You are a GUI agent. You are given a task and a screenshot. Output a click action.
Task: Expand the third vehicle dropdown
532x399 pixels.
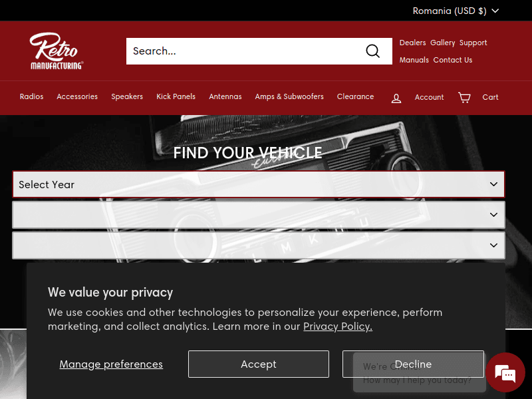tap(259, 245)
